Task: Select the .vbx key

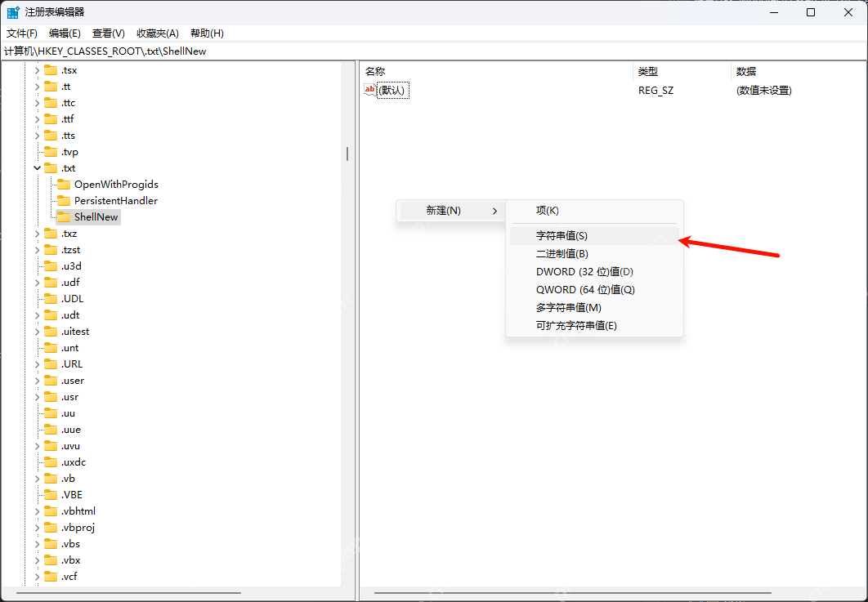Action: coord(71,560)
